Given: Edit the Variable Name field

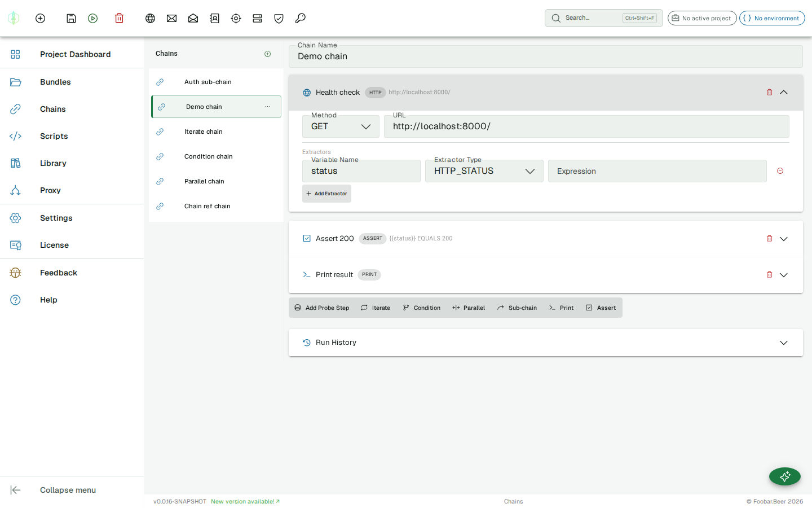Looking at the screenshot, I should click(361, 171).
